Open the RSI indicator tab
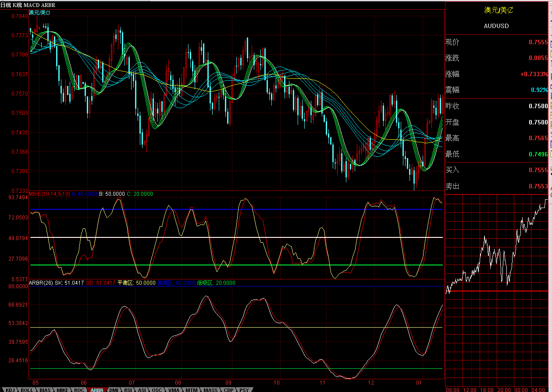Viewport: 552px width, 392px height. click(x=128, y=389)
